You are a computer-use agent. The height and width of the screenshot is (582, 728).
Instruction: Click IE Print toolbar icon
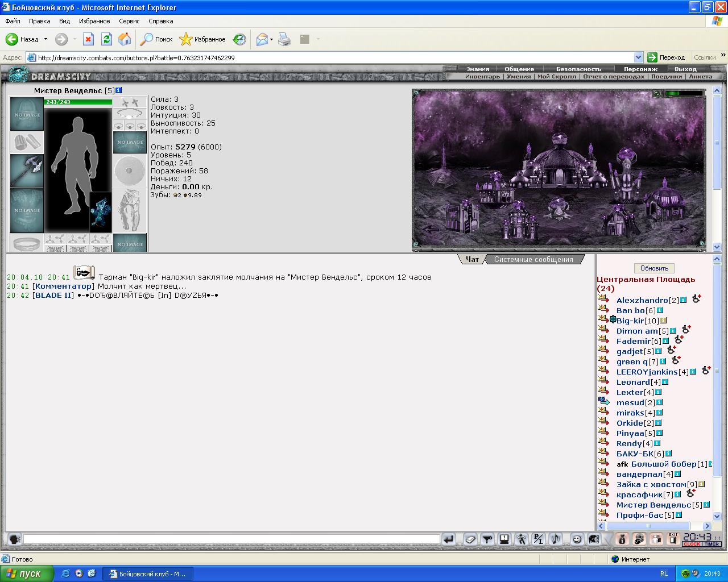284,39
